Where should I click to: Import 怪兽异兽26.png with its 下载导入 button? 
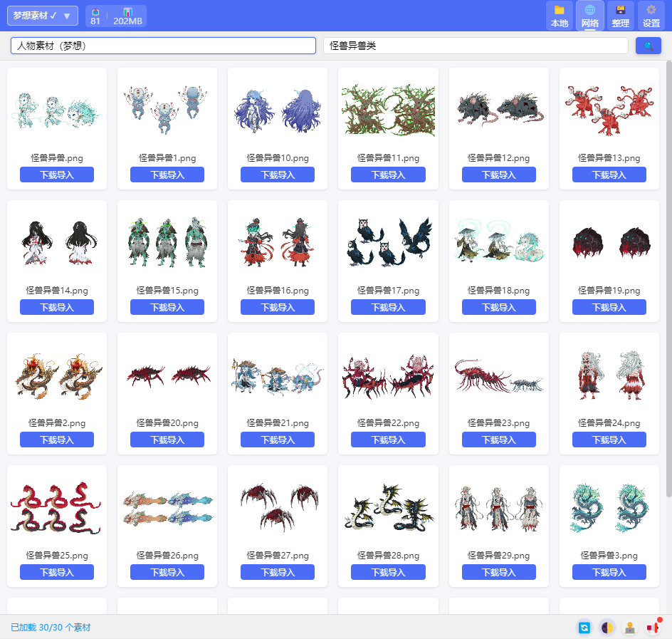[167, 573]
